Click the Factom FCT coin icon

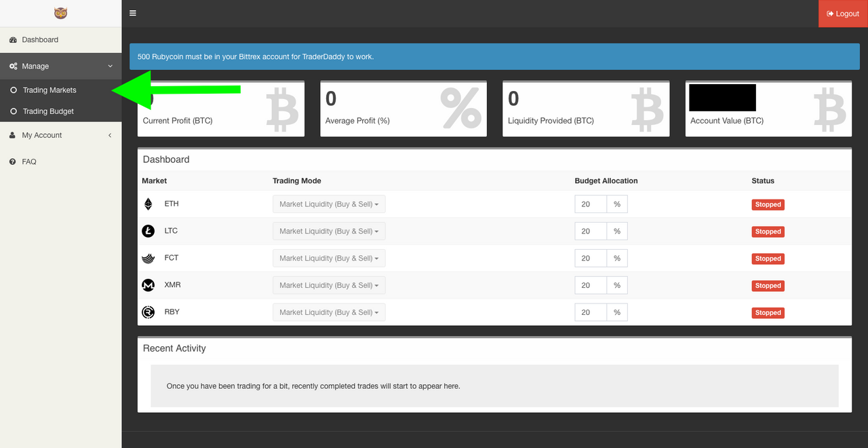[149, 259]
